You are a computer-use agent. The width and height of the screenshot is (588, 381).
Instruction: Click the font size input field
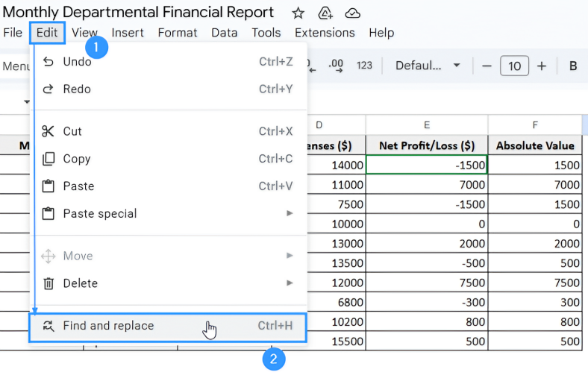pyautogui.click(x=514, y=66)
